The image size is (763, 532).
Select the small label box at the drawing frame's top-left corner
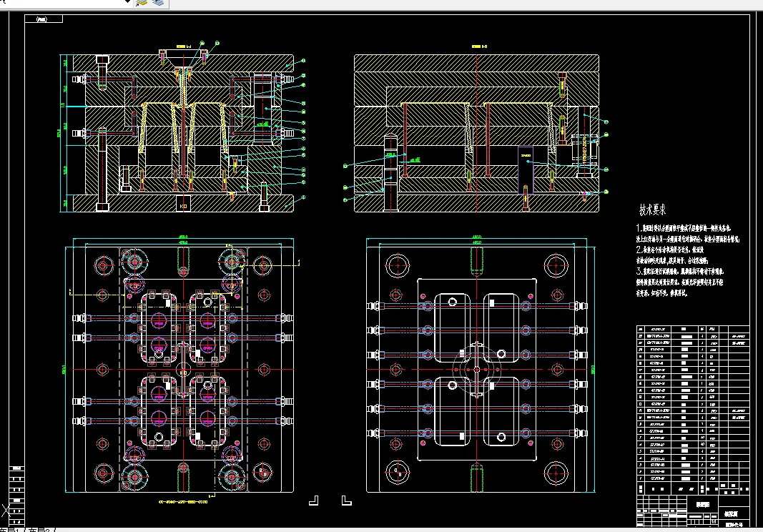(44, 19)
